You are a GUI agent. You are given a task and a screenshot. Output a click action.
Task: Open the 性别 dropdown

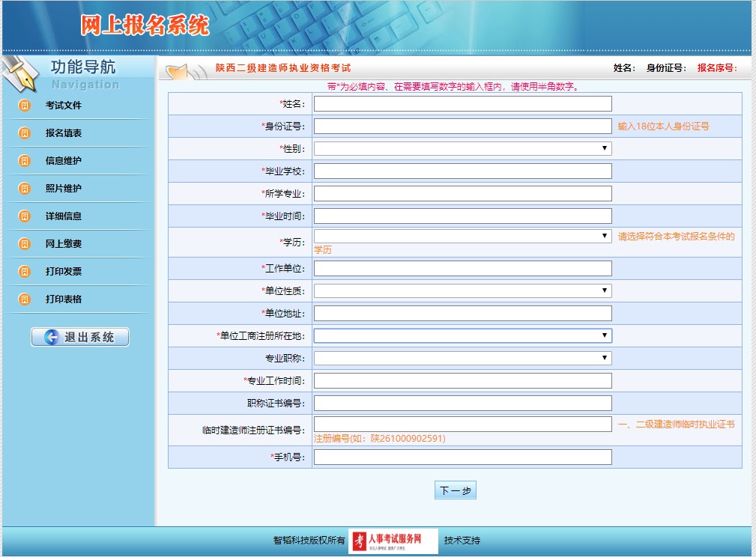click(604, 148)
